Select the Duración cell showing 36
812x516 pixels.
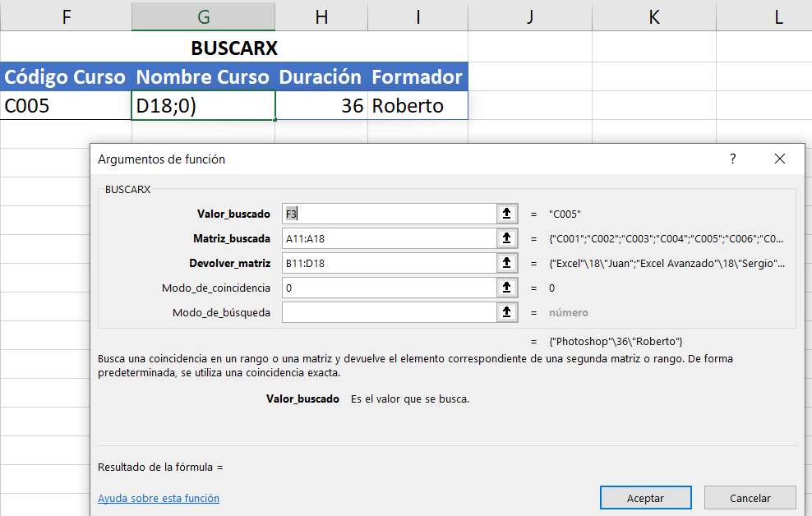(x=321, y=106)
